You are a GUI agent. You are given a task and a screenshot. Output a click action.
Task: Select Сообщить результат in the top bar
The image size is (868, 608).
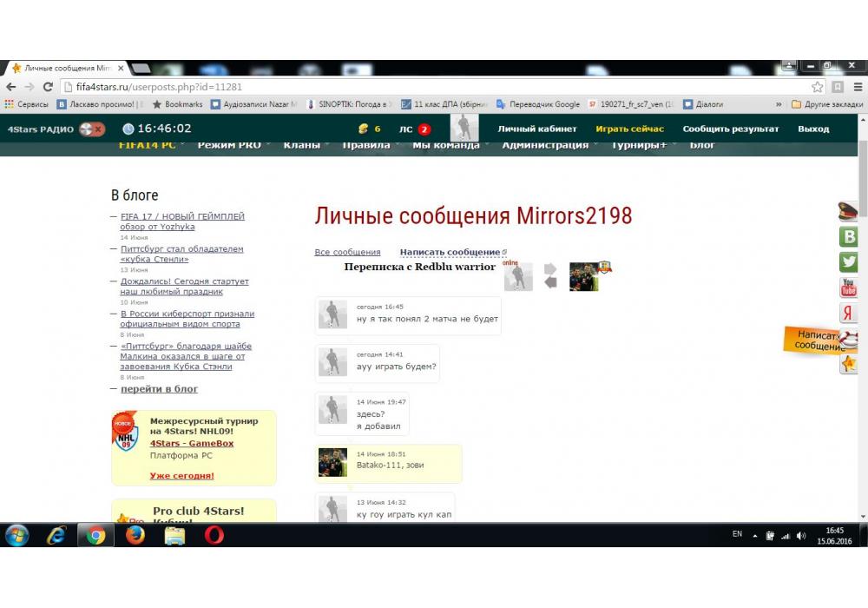pos(730,129)
